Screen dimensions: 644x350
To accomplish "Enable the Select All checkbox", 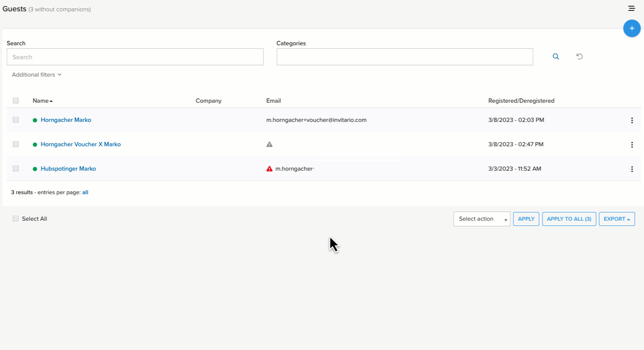I will (16, 219).
